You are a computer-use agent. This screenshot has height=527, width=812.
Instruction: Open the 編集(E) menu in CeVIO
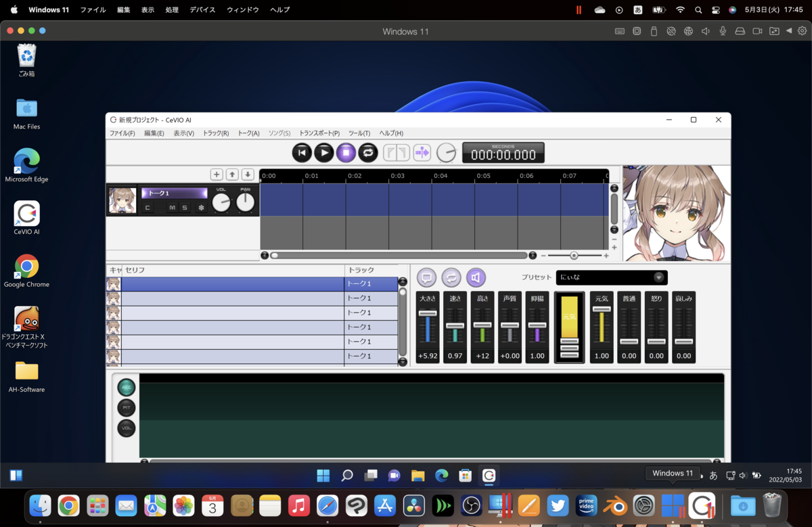[154, 133]
